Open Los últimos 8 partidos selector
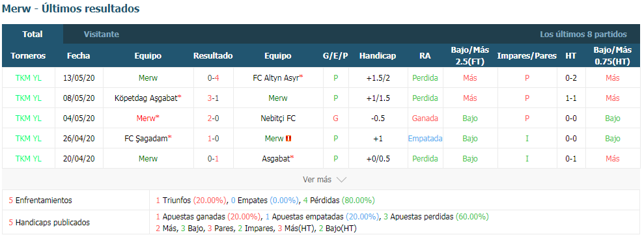Viewport: 644px width, 237px height. [583, 35]
